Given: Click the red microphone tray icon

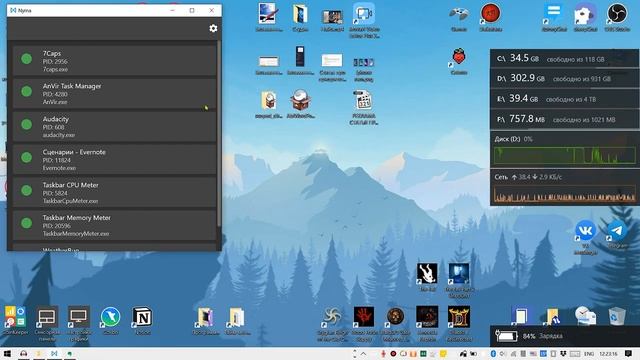Looking at the screenshot, I should [x=384, y=354].
